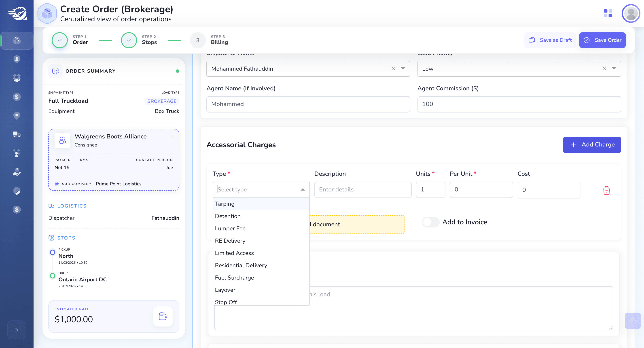Open the delivery truck icon in sidebar

coord(17,134)
